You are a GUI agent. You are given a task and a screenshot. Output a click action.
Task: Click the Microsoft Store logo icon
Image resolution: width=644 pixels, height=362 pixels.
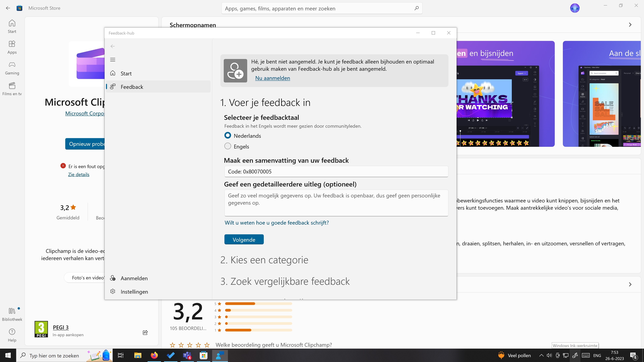(19, 8)
